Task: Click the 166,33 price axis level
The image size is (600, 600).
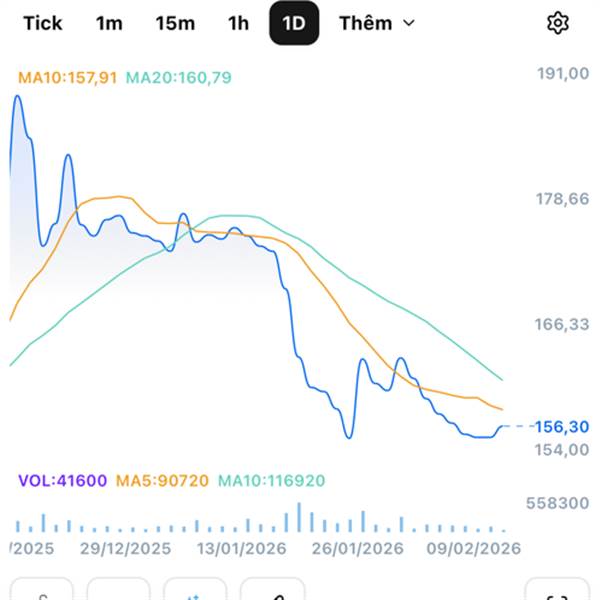Action: pyautogui.click(x=561, y=324)
